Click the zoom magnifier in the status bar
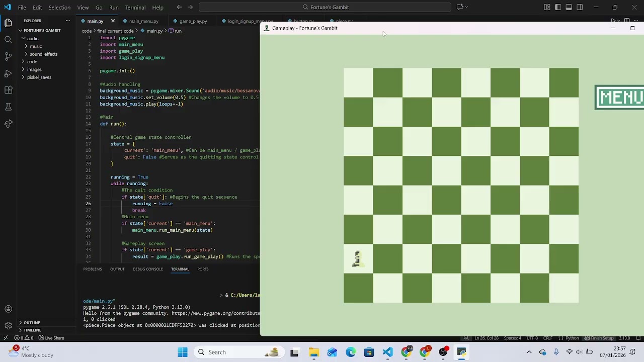The image size is (644, 362). [466, 338]
